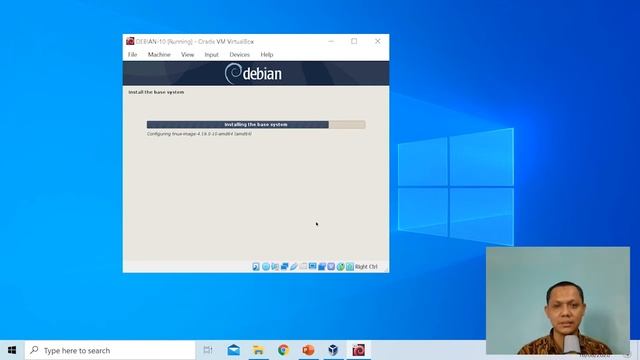Open the Devices menu
Screen dimensions: 640x360
(240, 54)
